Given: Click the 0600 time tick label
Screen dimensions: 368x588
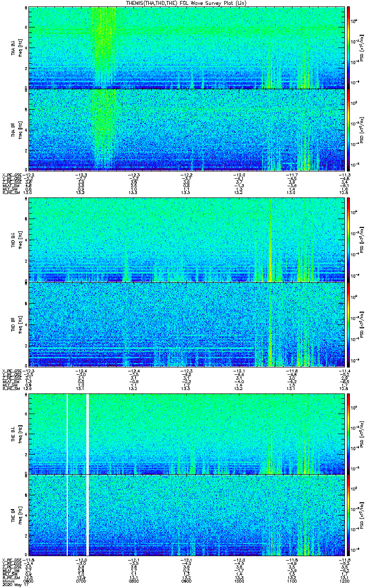Looking at the screenshot, I should click(28, 581).
